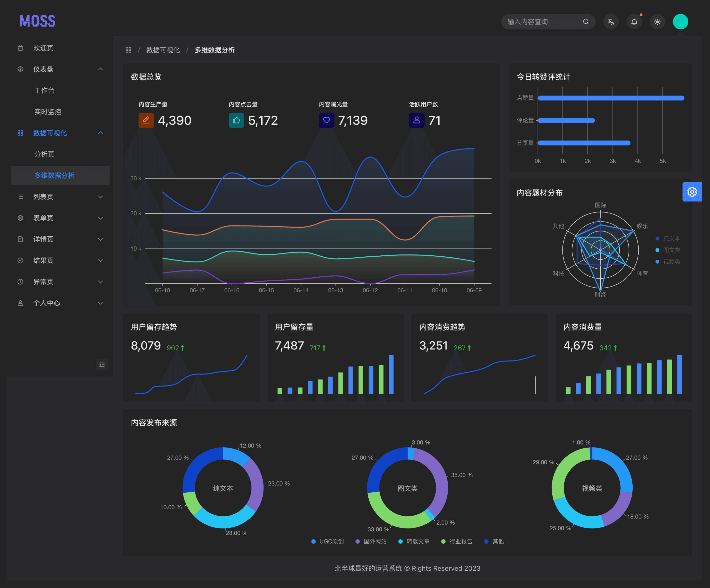Open the 实时监控 submenu item
This screenshot has height=588, width=710.
click(x=60, y=112)
